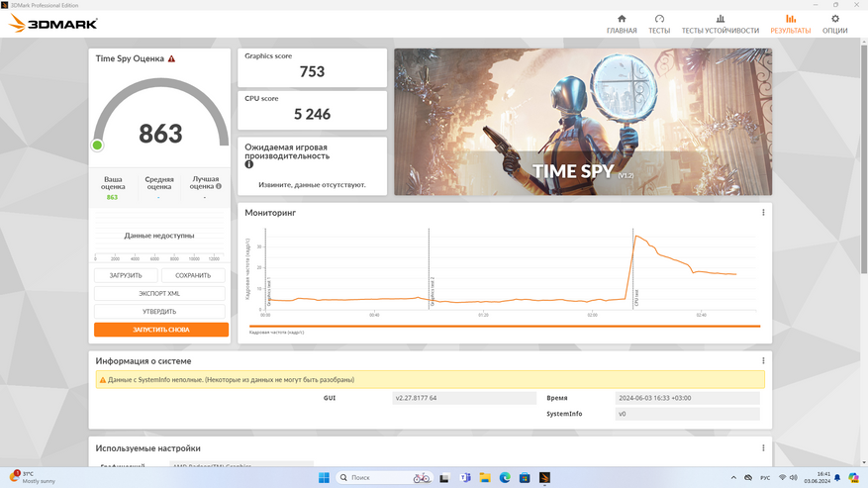Open the Информация о системе options menu
This screenshot has width=868, height=488.
coord(763,360)
